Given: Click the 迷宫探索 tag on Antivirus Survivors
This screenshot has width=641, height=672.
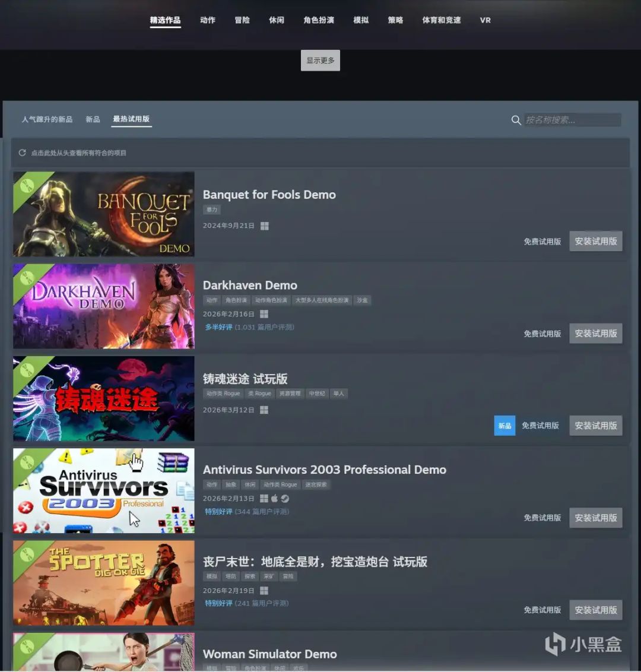Looking at the screenshot, I should 316,485.
